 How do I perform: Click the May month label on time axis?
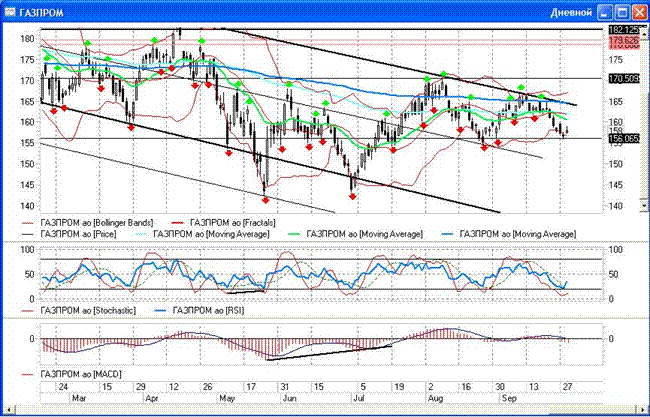227,398
